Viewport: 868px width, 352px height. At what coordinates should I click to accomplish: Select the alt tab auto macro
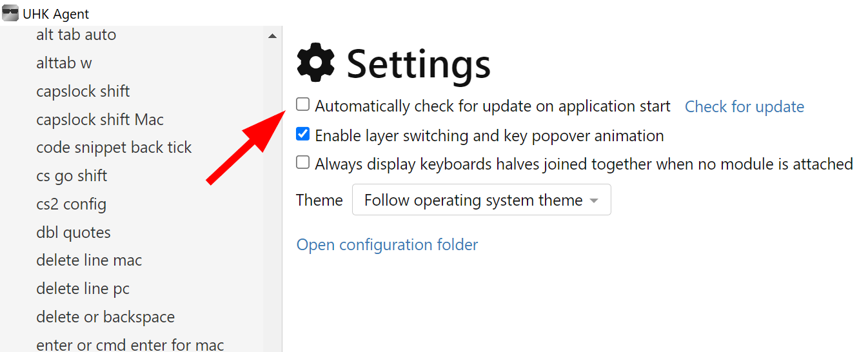click(x=76, y=35)
